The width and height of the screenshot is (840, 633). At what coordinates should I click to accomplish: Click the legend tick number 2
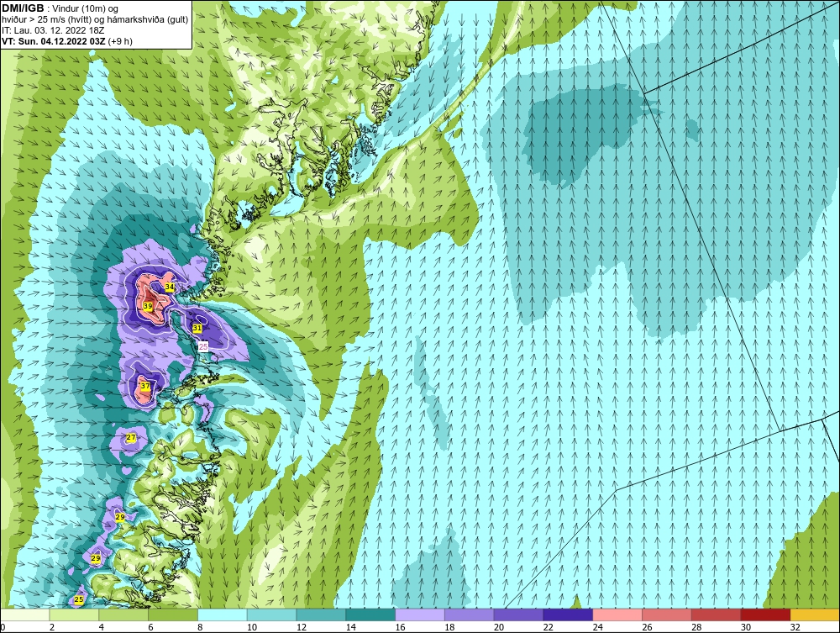pyautogui.click(x=52, y=627)
